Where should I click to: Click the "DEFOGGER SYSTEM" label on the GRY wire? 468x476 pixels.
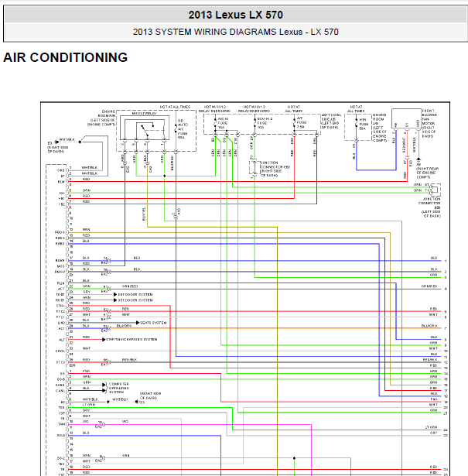[135, 294]
